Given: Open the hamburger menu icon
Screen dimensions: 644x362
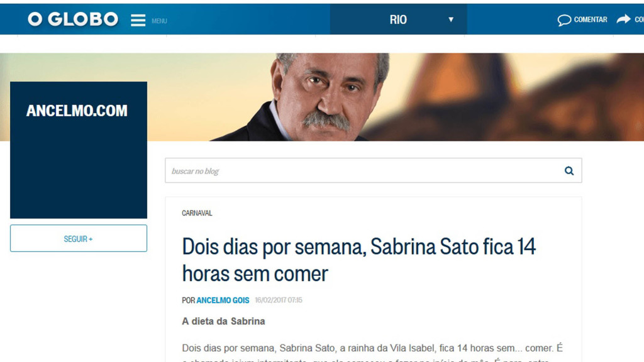Looking at the screenshot, I should point(138,20).
